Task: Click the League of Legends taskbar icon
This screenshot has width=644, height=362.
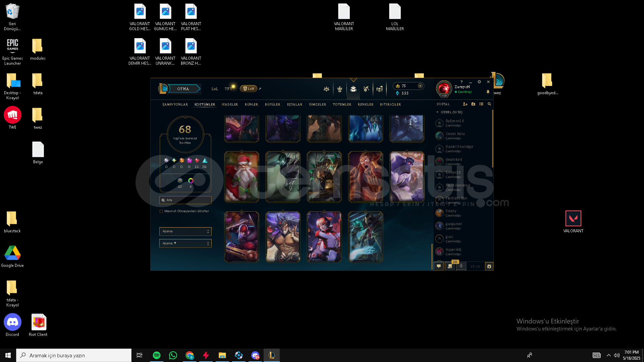Action: 272,355
